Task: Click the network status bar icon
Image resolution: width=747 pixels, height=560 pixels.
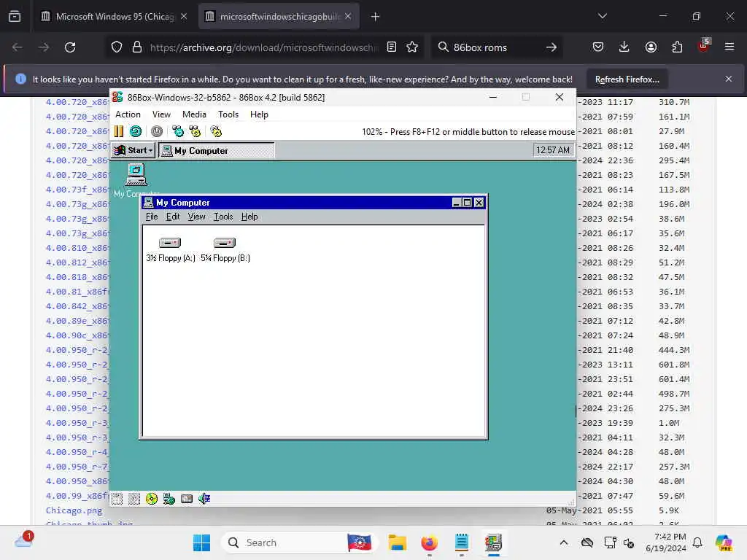Action: tap(169, 499)
